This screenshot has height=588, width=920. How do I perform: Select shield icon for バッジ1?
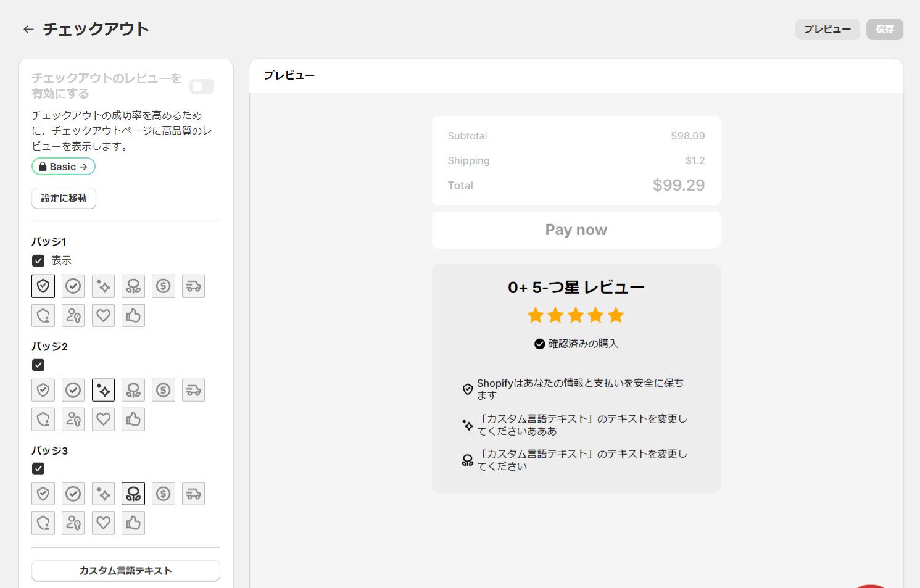(x=43, y=286)
